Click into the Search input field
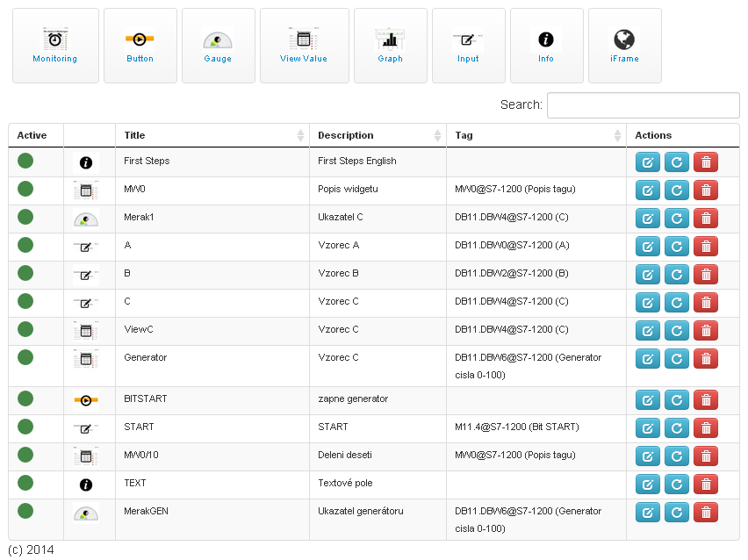This screenshot has height=560, width=748. (x=643, y=105)
